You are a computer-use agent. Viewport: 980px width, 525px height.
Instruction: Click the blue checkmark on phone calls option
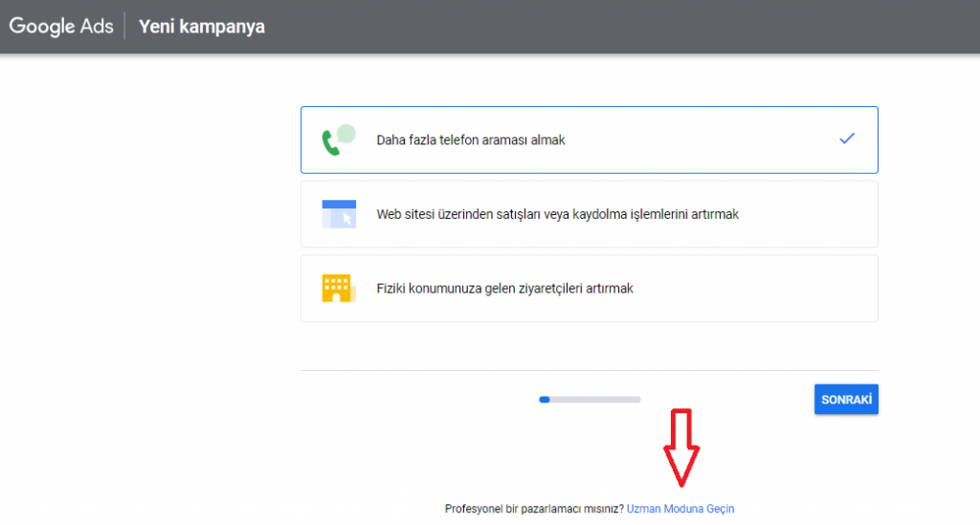tap(847, 139)
